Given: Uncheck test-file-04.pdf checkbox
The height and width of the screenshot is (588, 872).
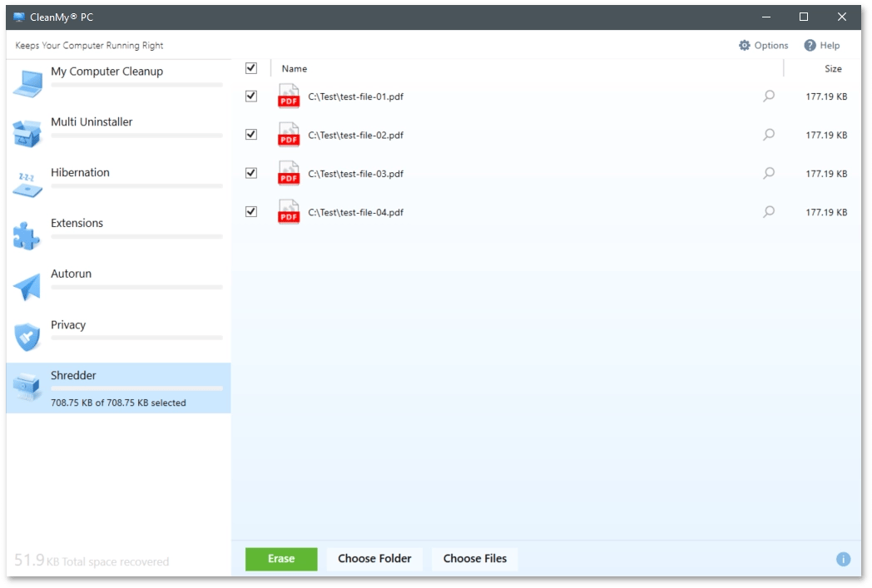Looking at the screenshot, I should point(251,212).
